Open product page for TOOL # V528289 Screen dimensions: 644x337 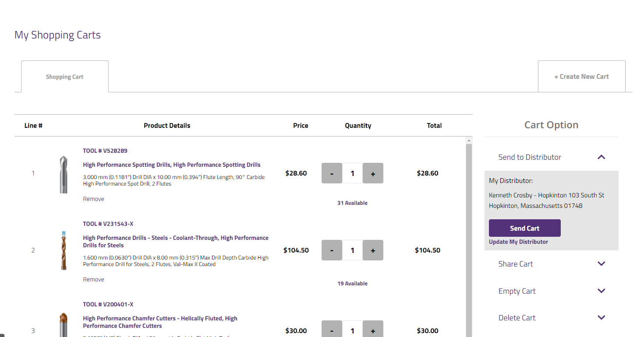coord(105,150)
